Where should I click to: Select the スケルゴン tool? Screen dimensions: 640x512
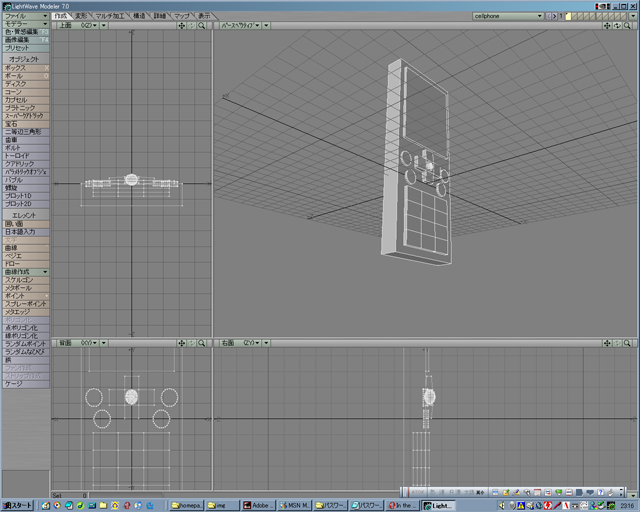[26, 280]
